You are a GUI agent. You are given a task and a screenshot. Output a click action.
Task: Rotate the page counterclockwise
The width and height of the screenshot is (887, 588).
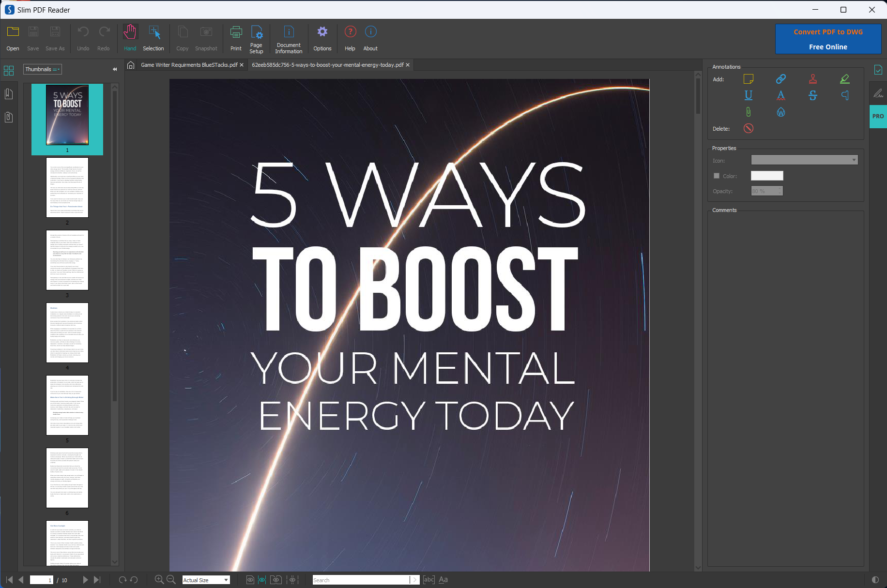click(134, 580)
